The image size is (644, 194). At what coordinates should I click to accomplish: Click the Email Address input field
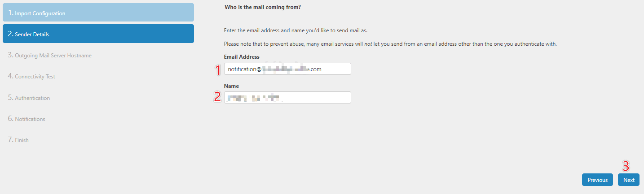point(287,69)
